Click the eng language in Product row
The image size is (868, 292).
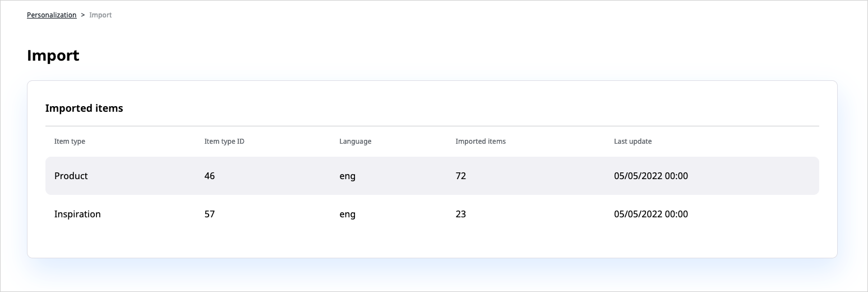[347, 176]
